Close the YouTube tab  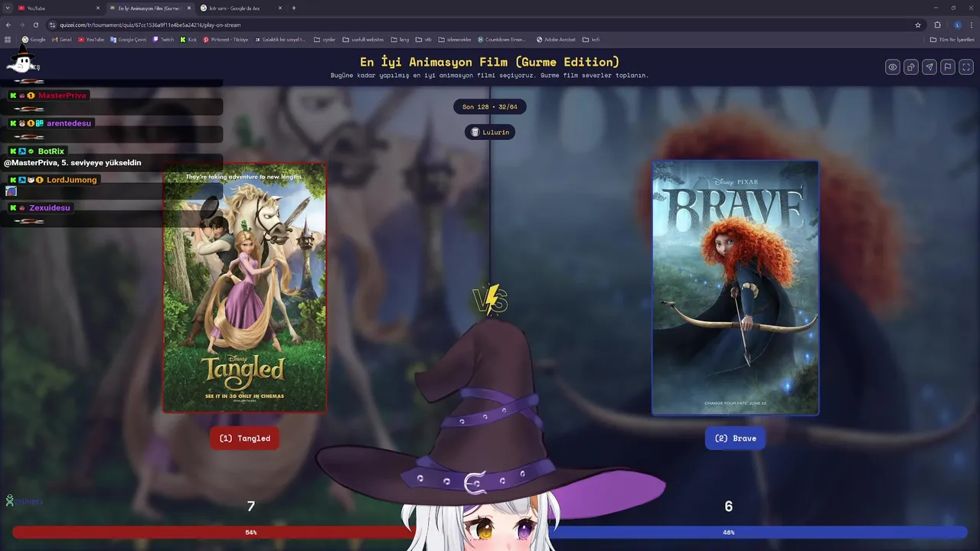[x=98, y=8]
